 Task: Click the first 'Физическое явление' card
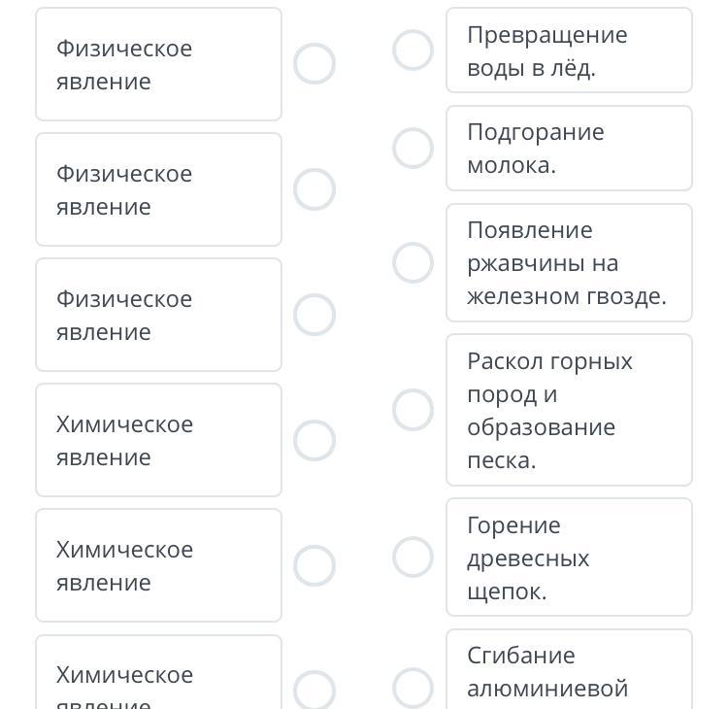pos(158,64)
